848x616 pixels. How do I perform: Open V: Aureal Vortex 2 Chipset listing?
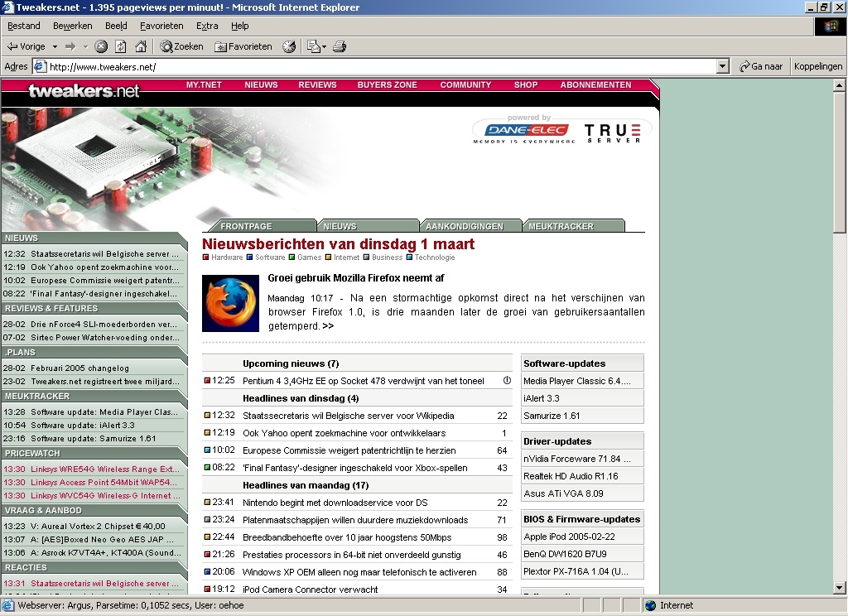(x=98, y=527)
